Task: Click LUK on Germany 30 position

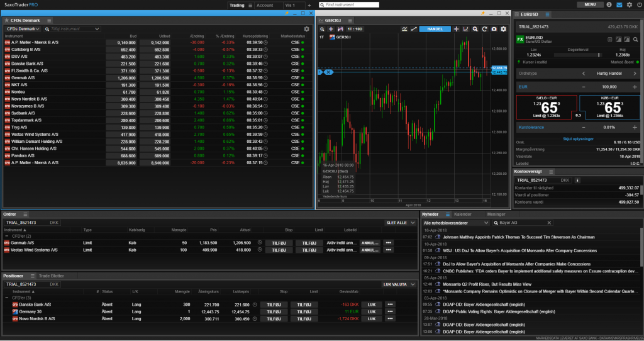Action: point(372,312)
